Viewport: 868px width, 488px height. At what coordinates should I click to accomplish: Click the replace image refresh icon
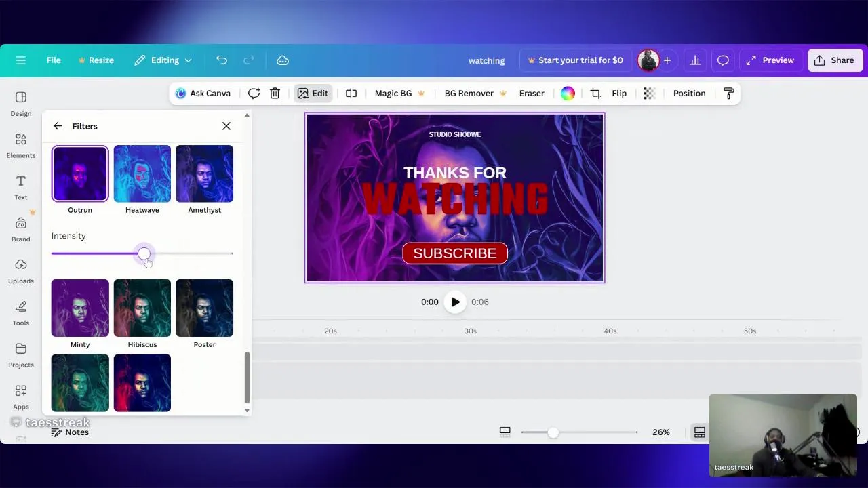(x=254, y=94)
